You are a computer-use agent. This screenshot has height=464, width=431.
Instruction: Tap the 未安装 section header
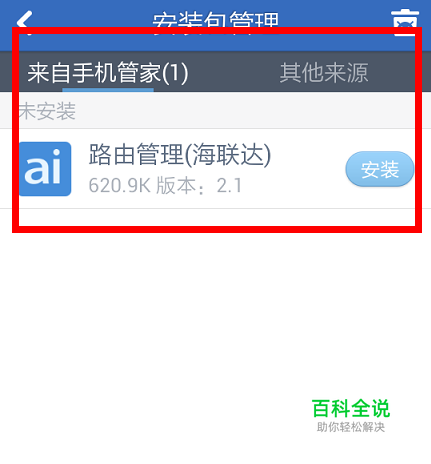pos(47,111)
